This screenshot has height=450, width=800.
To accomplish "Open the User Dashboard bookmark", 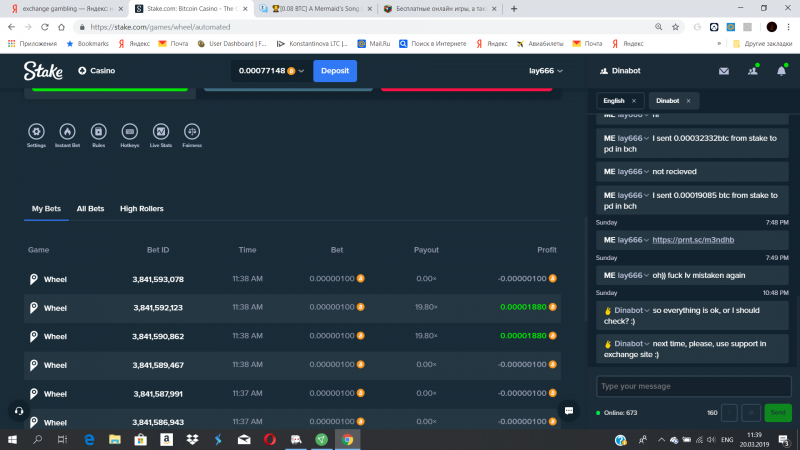I will tap(232, 44).
